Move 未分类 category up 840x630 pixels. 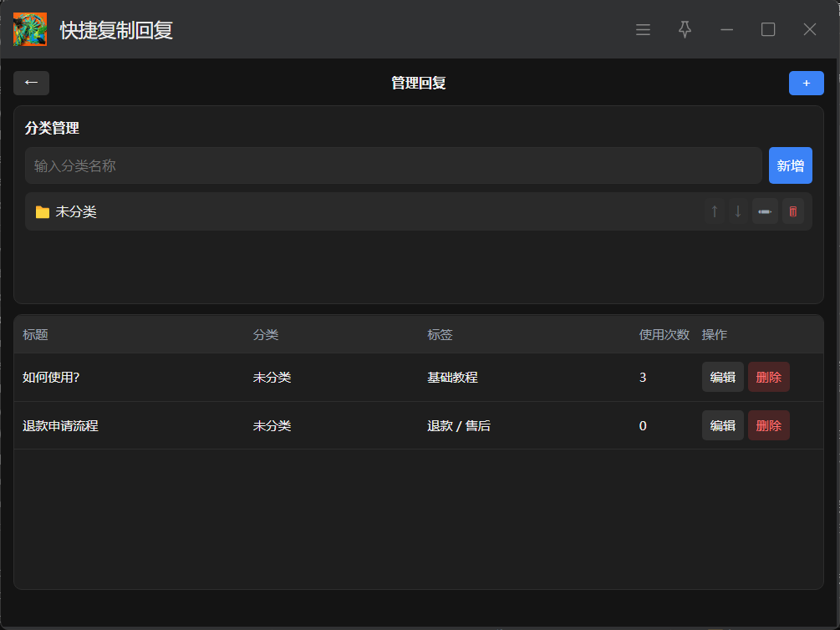coord(714,211)
